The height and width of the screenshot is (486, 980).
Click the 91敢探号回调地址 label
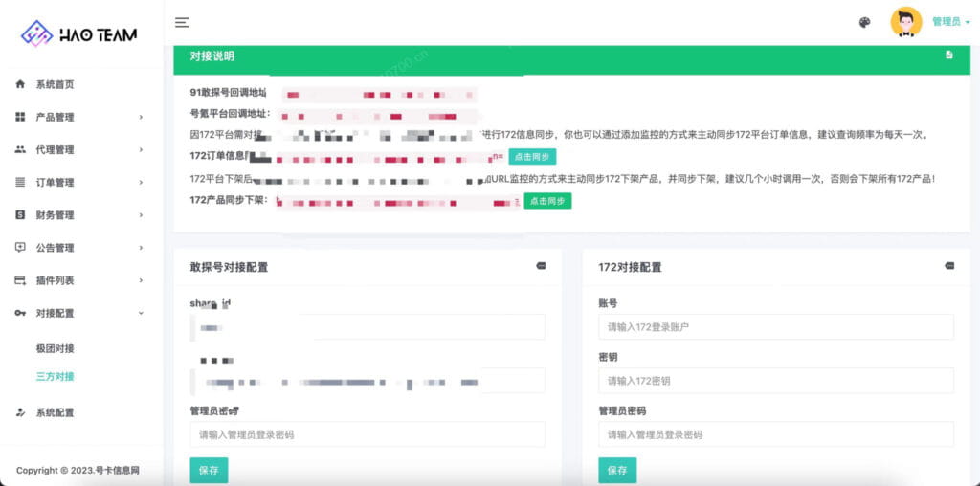tap(228, 93)
